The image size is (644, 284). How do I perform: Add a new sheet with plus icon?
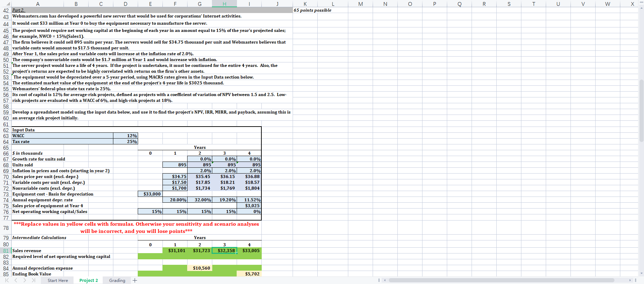pos(135,280)
